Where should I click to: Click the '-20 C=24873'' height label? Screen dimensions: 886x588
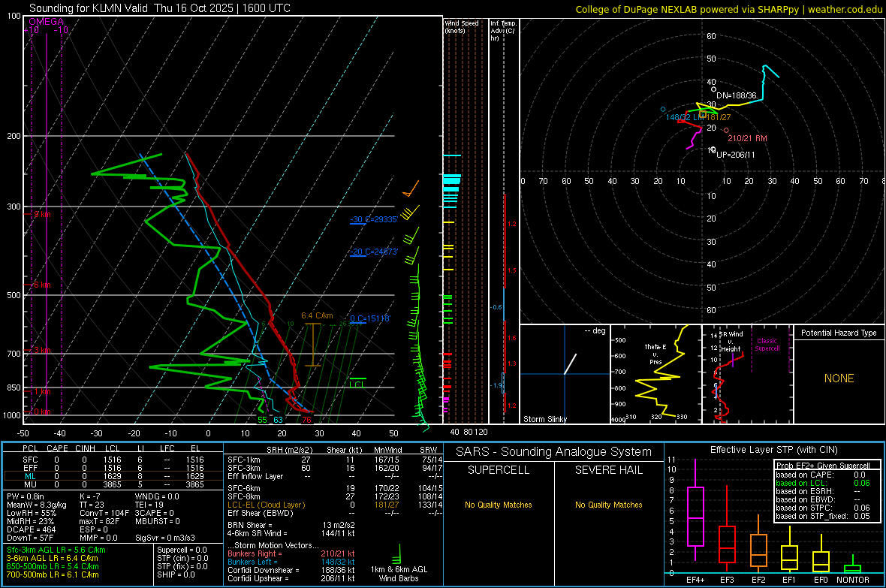[374, 252]
